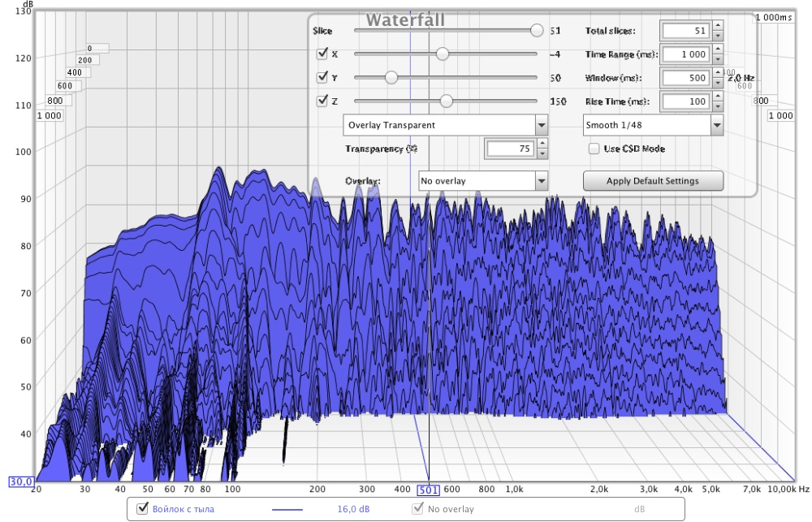Increase the Window (ms) stepper value
The width and height of the screenshot is (812, 522).
(718, 74)
